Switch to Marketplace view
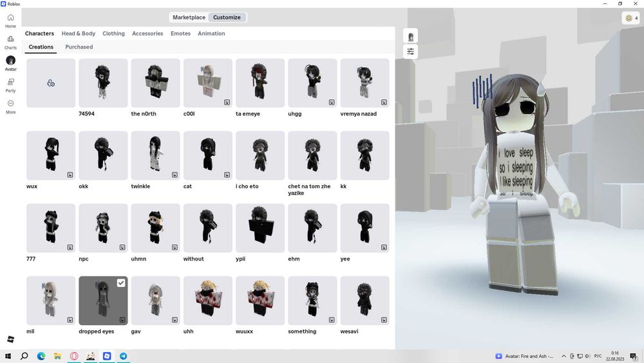This screenshot has width=644, height=363. pos(189,17)
